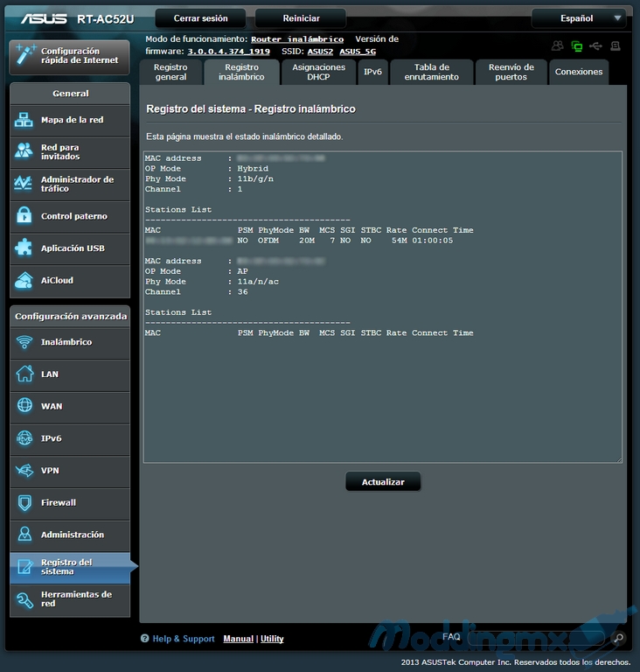This screenshot has width=640, height=672.
Task: Click the 01:00:05 connect time value
Action: pos(432,241)
